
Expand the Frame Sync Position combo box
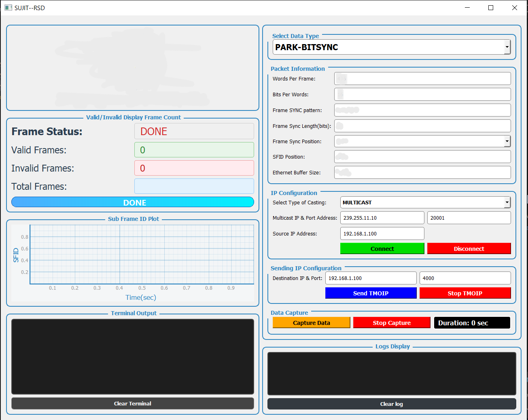click(422, 141)
